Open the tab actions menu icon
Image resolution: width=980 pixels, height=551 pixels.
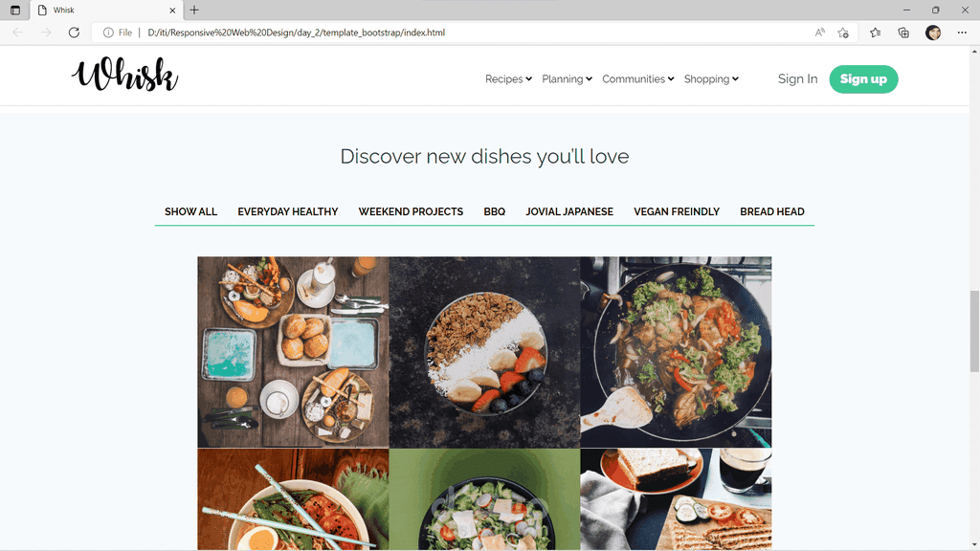(15, 10)
